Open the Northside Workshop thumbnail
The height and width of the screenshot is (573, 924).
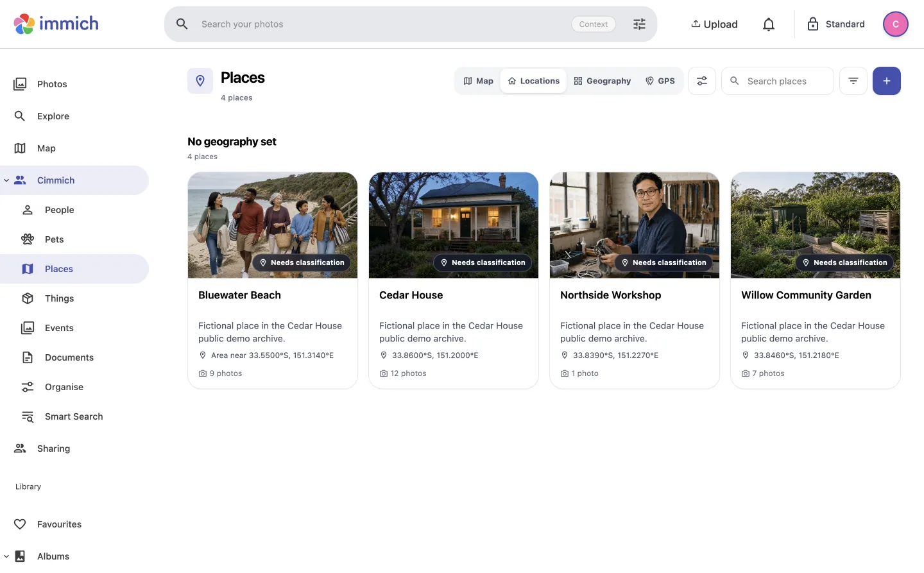point(635,225)
